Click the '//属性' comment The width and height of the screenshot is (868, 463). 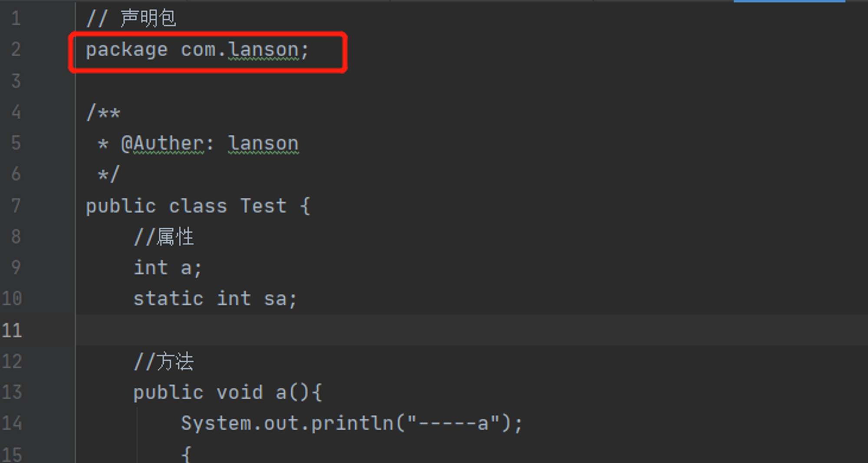click(164, 237)
